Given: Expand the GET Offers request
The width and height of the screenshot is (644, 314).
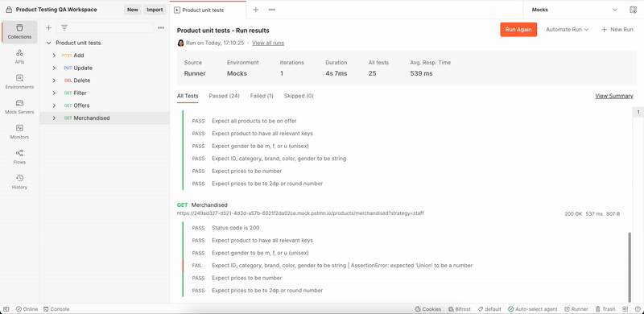Looking at the screenshot, I should click(x=54, y=105).
